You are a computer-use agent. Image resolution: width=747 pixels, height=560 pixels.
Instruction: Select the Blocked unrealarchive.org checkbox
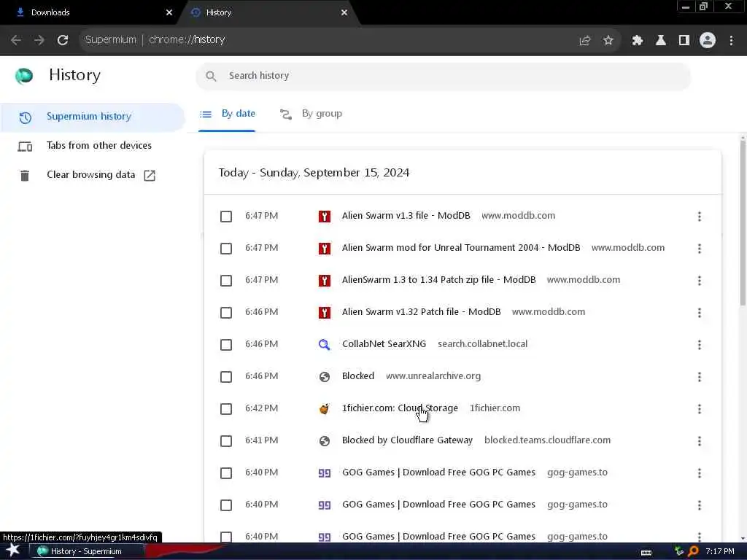[x=226, y=377]
